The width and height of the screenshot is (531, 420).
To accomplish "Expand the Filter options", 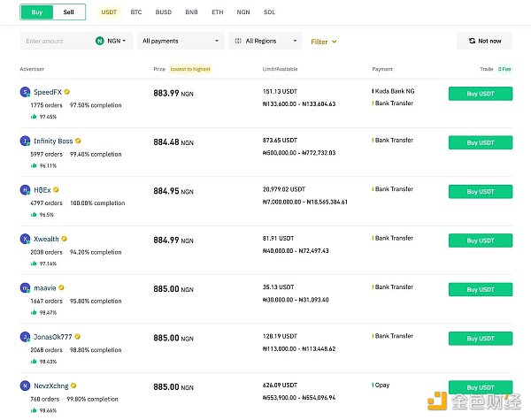I will (323, 42).
